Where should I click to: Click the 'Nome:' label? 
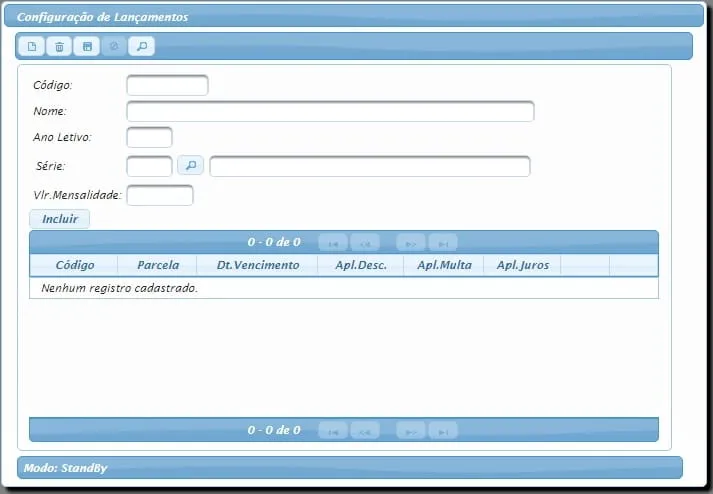[50, 111]
